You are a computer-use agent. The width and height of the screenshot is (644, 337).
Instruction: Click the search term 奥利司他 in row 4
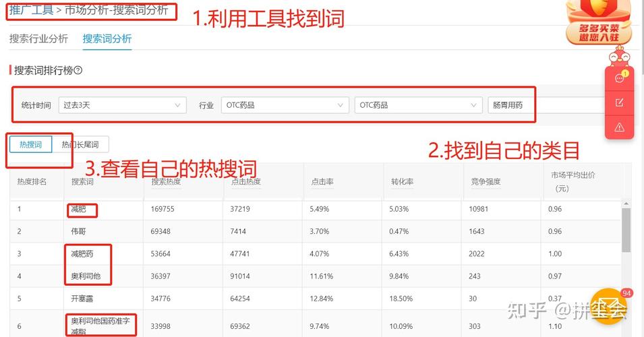coord(86,276)
